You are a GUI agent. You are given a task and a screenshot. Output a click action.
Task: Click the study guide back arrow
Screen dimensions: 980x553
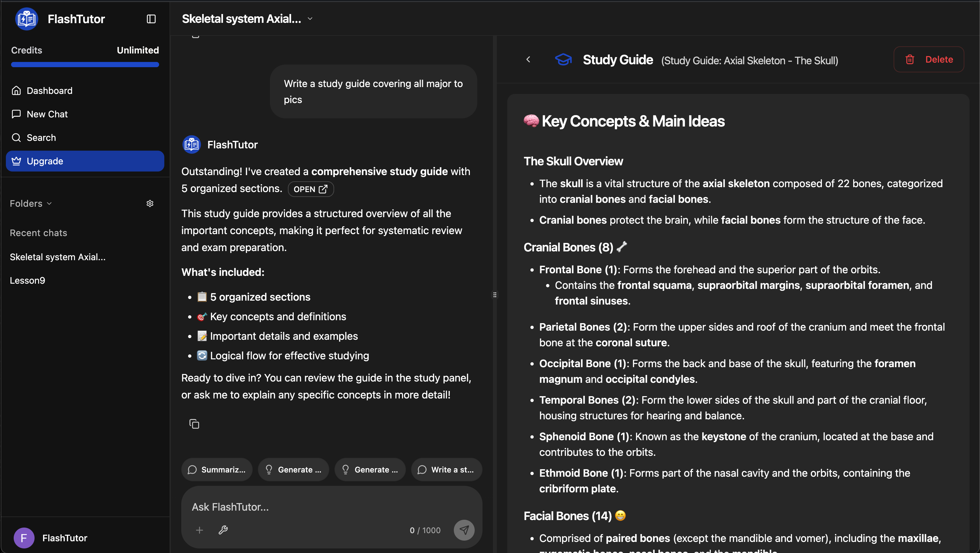(x=528, y=59)
